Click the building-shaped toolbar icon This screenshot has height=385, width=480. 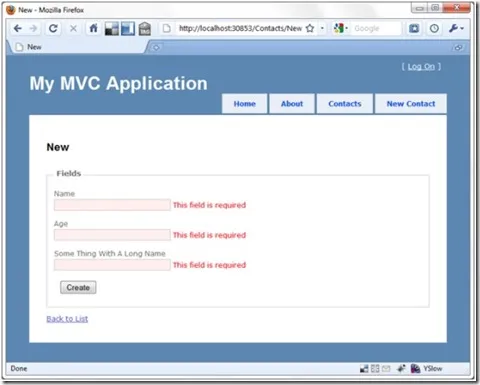click(x=145, y=29)
